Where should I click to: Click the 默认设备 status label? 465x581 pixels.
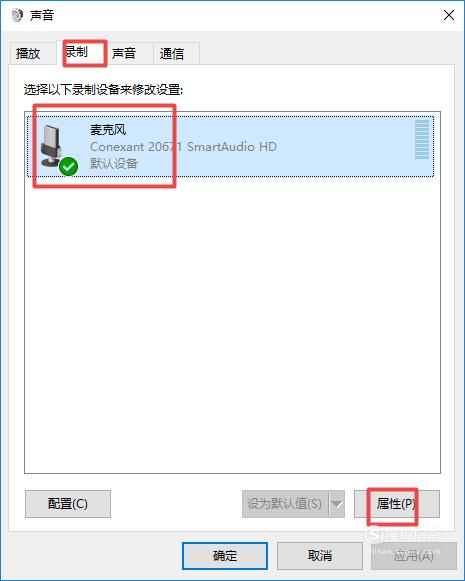[114, 163]
